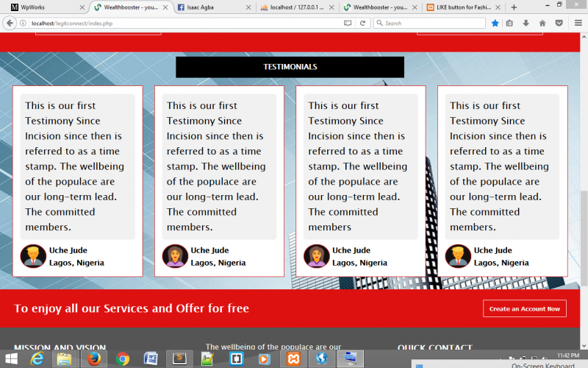Click the scrollbar up arrow

pyautogui.click(x=584, y=37)
